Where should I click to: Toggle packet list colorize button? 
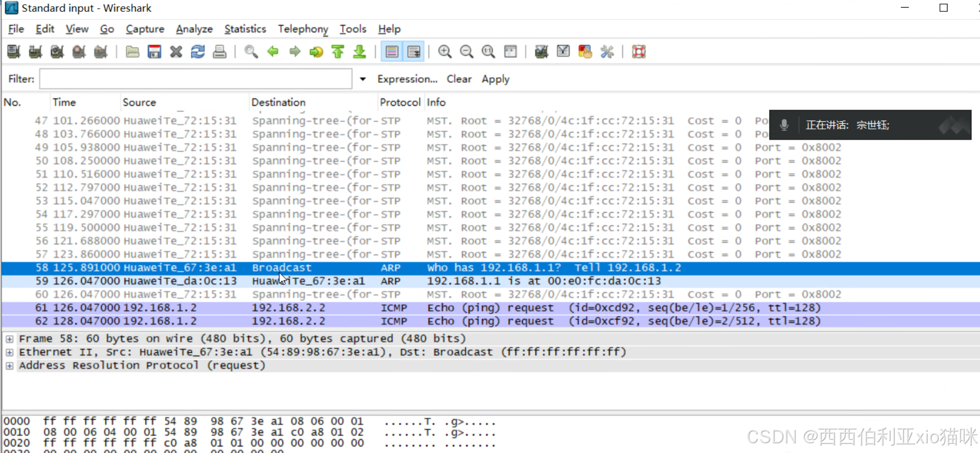pyautogui.click(x=392, y=51)
